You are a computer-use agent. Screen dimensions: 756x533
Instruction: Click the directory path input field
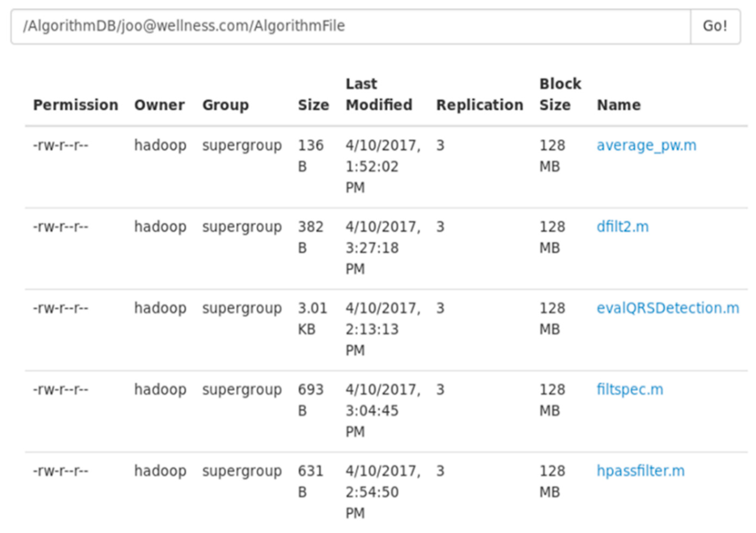point(350,26)
